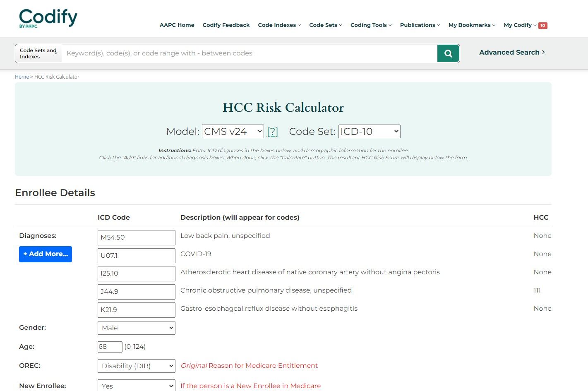Viewport: 588px width, 391px height.
Task: Click 'Original Reason for Medicare Entitlement' text
Action: click(x=249, y=366)
